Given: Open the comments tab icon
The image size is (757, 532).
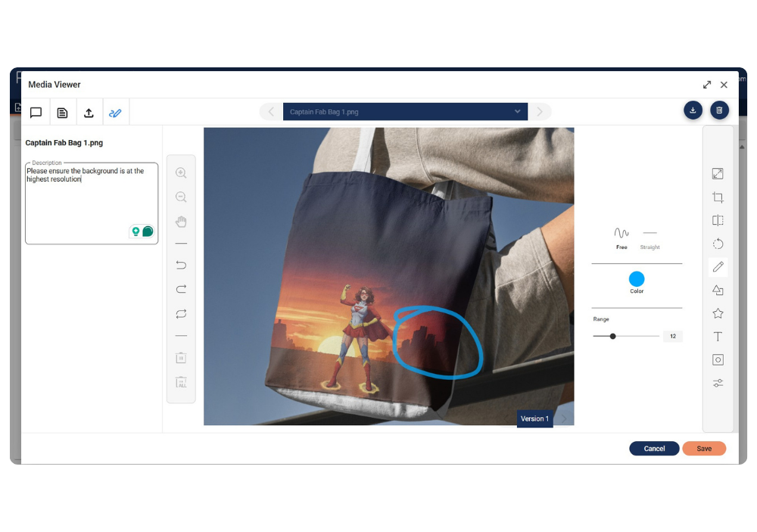Looking at the screenshot, I should (x=36, y=113).
